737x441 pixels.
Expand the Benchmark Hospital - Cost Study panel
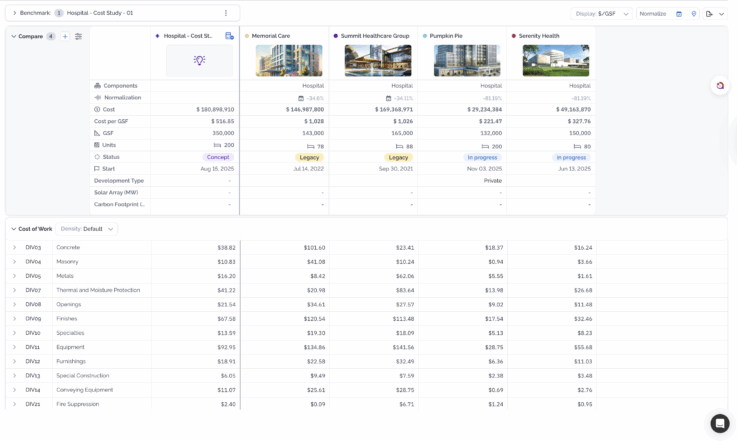[14, 13]
